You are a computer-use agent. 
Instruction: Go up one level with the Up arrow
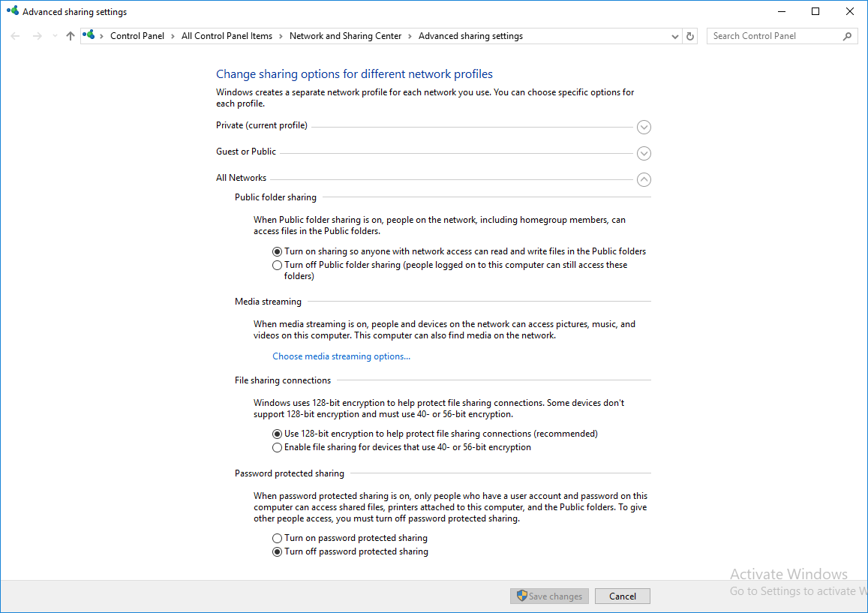pos(71,36)
